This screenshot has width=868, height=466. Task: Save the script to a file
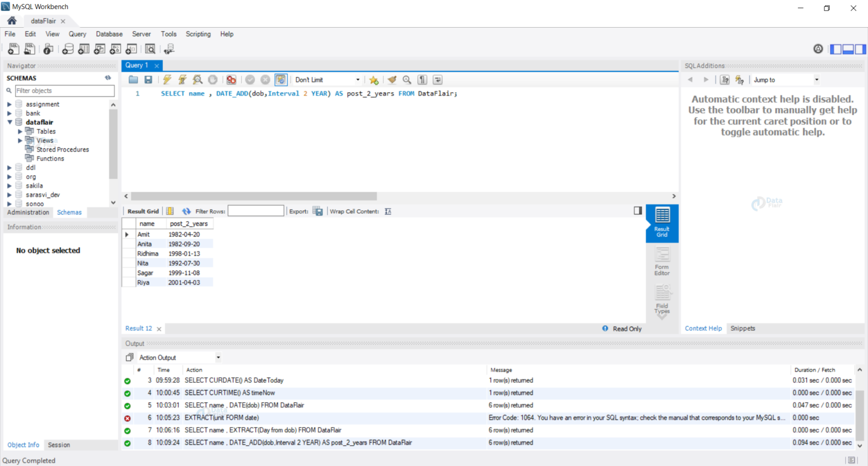(148, 80)
